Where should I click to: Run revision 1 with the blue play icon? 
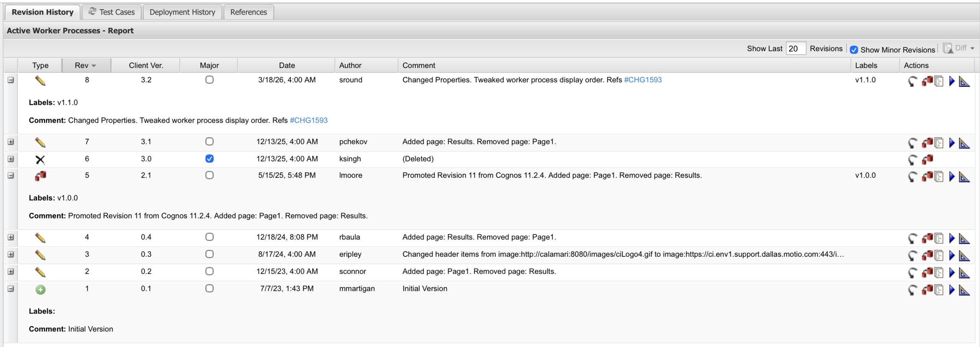(x=952, y=290)
